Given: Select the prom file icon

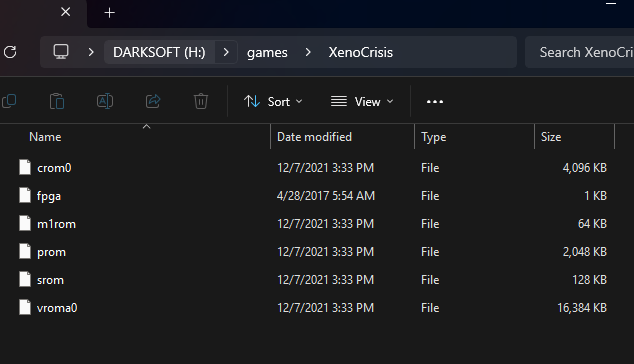Looking at the screenshot, I should [x=25, y=252].
